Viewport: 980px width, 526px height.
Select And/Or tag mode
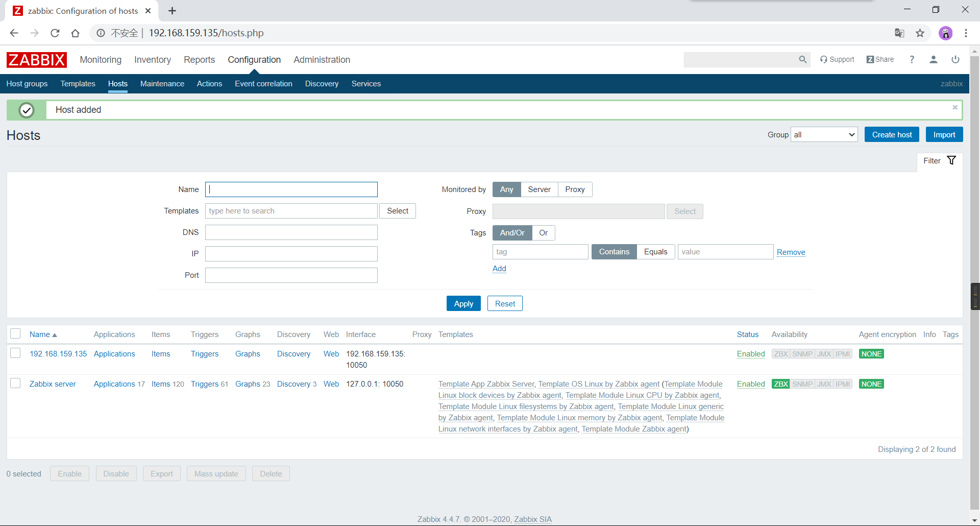pos(512,233)
